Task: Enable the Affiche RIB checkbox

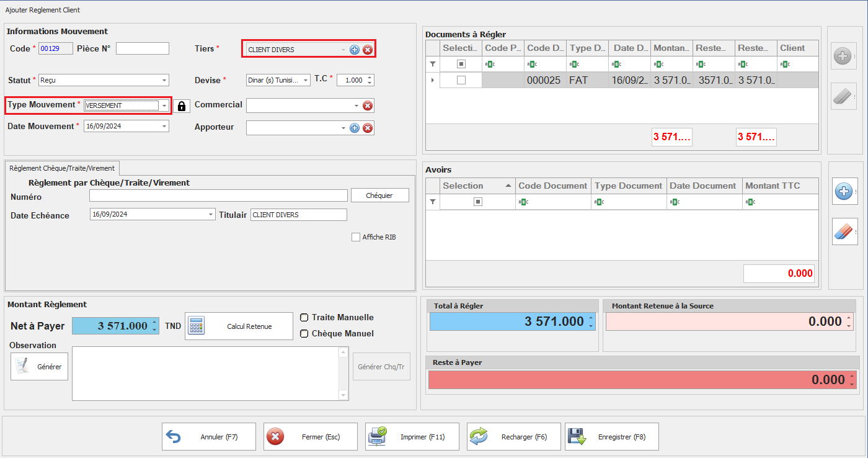Action: coord(356,237)
